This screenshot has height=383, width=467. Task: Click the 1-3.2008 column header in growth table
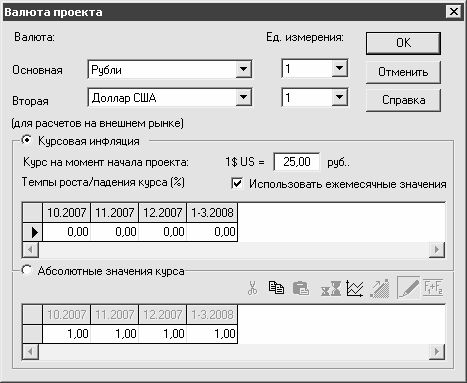point(212,212)
